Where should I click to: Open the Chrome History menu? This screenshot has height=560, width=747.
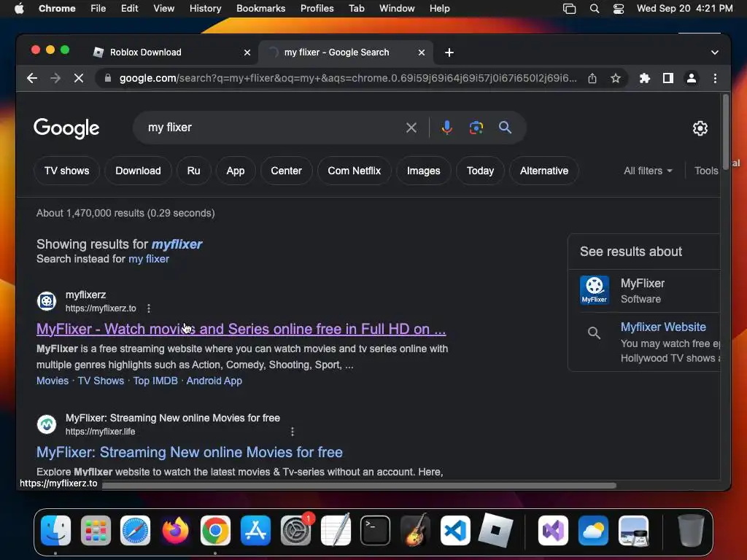point(205,9)
